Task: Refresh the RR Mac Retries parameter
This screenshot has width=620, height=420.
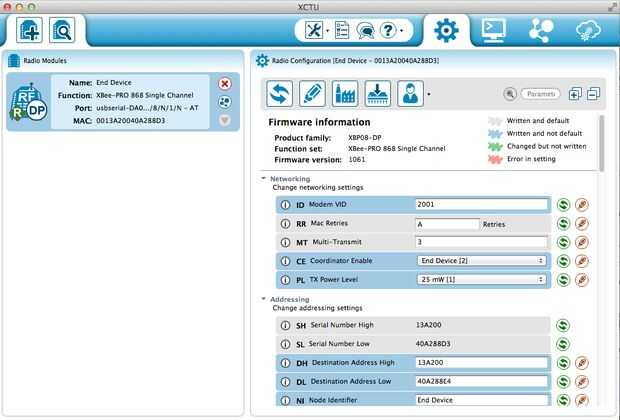Action: tap(563, 223)
